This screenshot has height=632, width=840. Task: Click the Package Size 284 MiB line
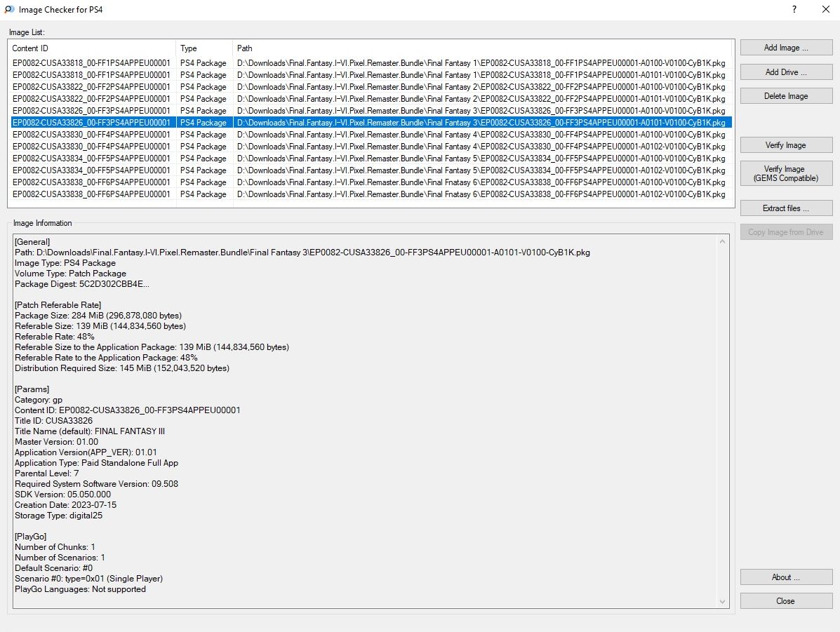tap(98, 316)
